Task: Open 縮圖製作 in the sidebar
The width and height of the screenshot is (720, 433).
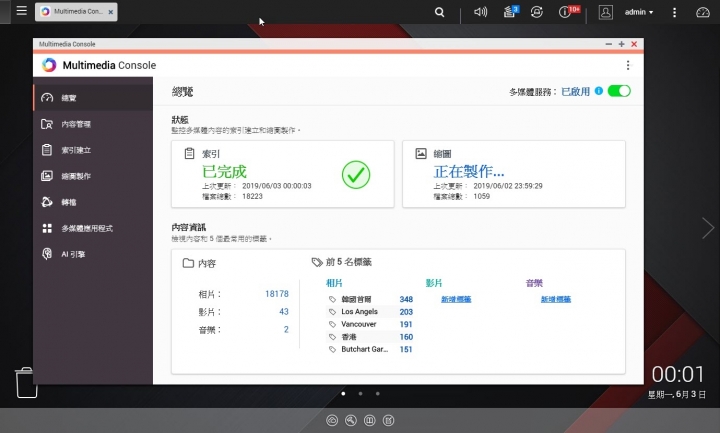Action: [93, 176]
